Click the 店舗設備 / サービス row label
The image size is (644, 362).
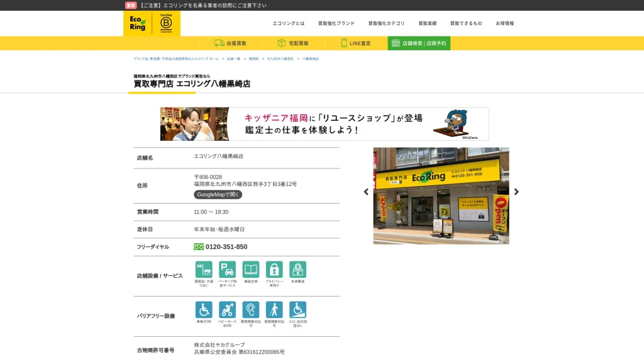click(160, 276)
